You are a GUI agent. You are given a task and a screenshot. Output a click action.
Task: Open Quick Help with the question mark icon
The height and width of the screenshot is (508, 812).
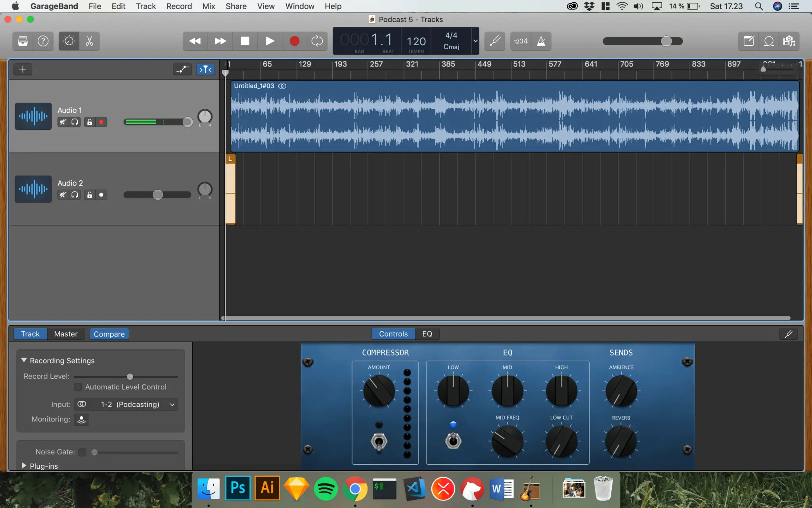(43, 41)
